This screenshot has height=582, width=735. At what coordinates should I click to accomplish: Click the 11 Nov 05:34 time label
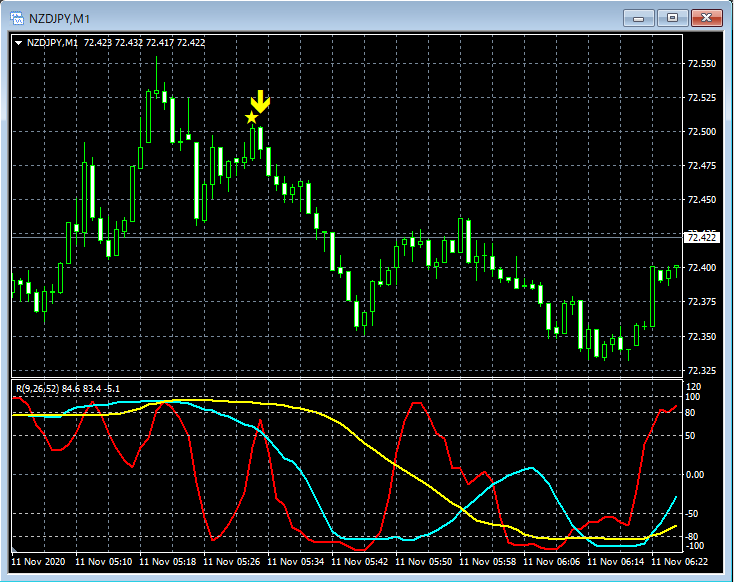(x=295, y=561)
